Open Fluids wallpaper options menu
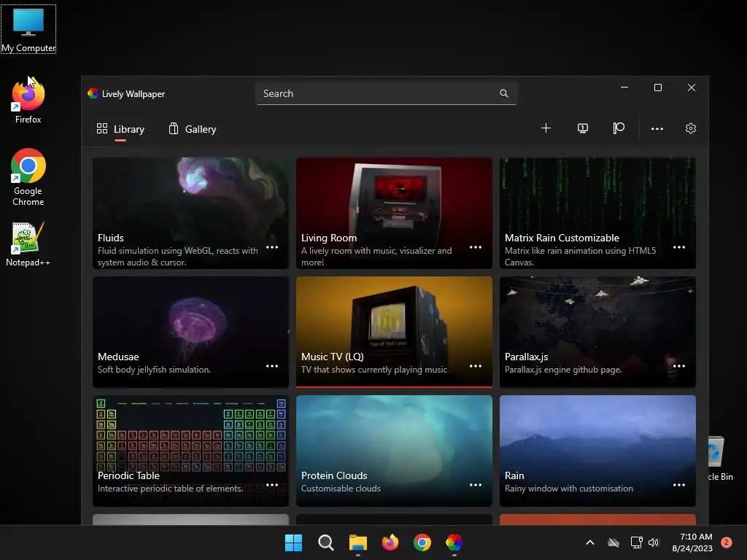The height and width of the screenshot is (560, 747). point(272,247)
